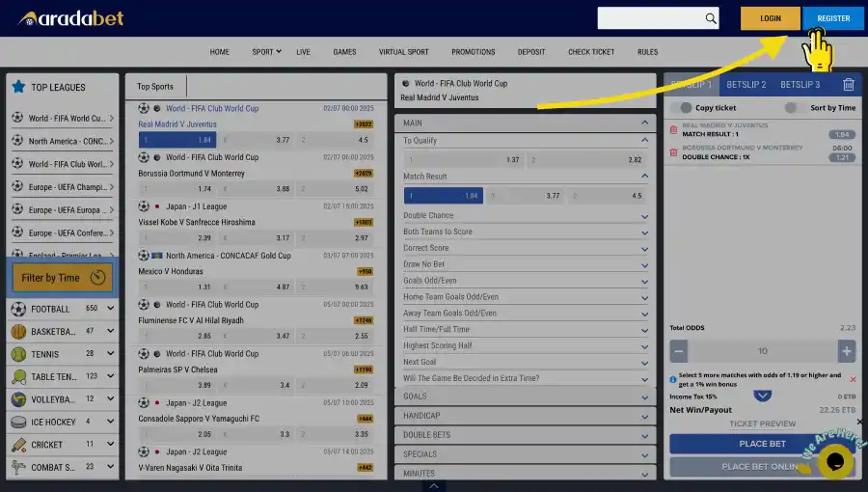
Task: Select home win 1.84 odds for Real Madrid V Juventus in list
Action: pyautogui.click(x=177, y=140)
